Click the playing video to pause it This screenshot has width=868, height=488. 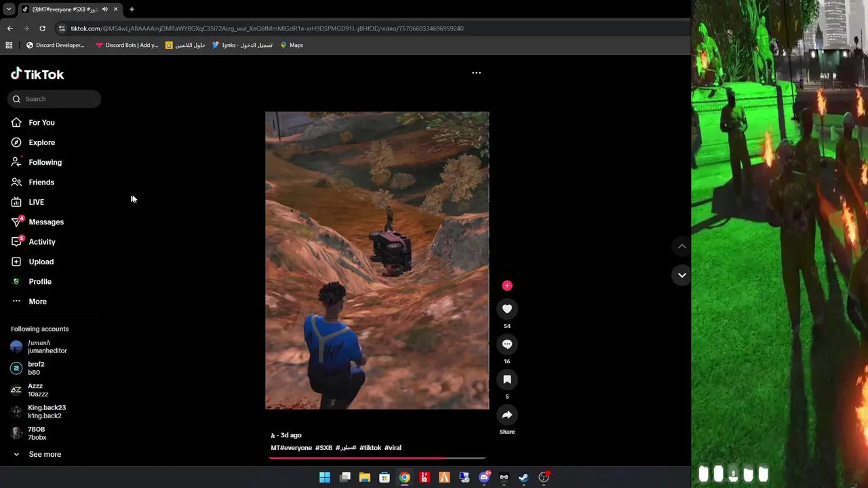click(x=377, y=260)
